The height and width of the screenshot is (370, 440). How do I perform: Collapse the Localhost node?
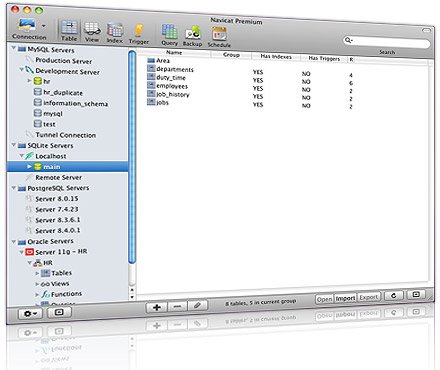point(21,156)
